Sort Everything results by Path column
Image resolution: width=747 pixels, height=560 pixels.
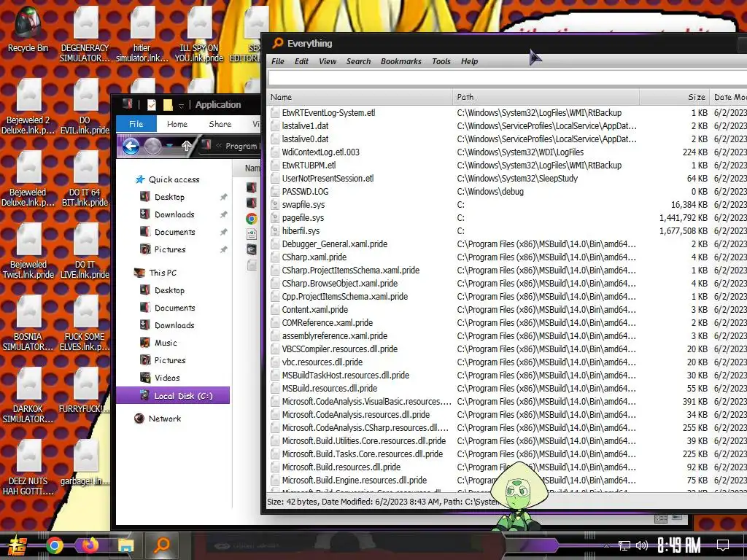coord(546,97)
